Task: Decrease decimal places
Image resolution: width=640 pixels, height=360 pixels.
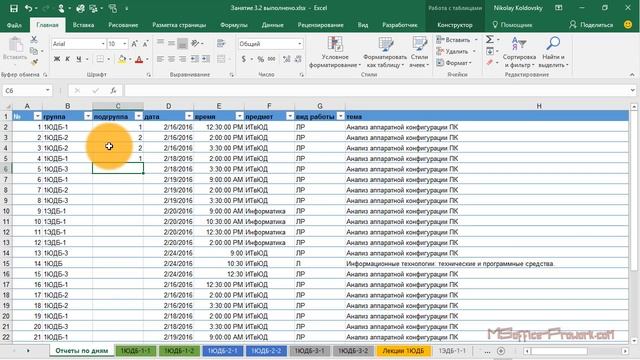Action: [298, 60]
